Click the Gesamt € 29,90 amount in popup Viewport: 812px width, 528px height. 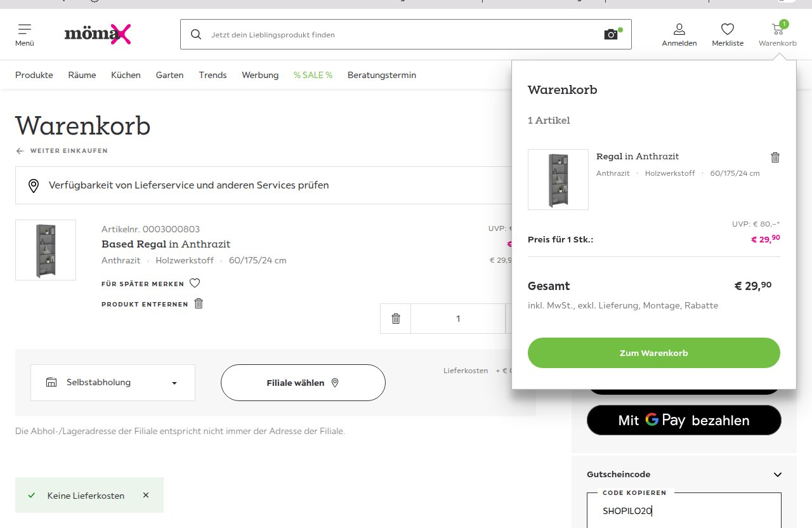pos(753,286)
